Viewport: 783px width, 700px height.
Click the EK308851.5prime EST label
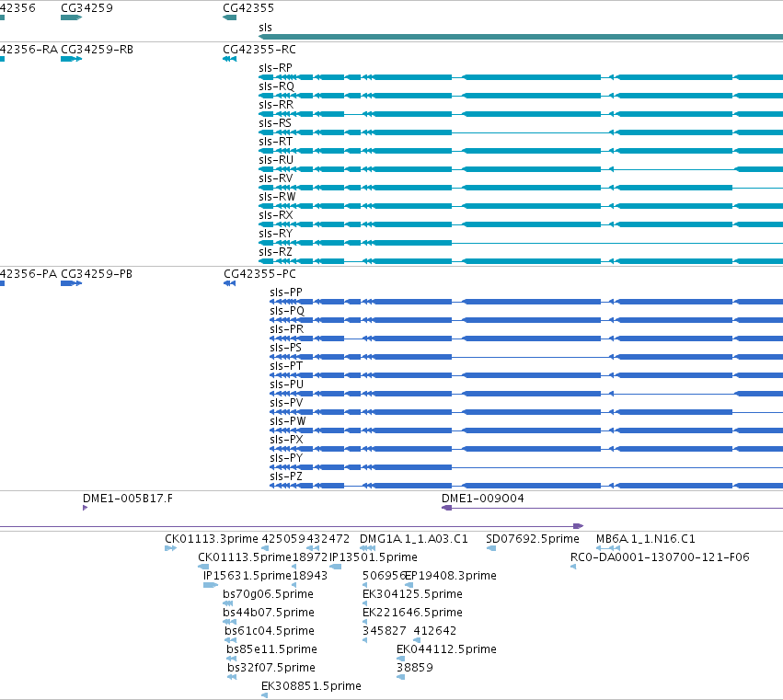(x=311, y=686)
